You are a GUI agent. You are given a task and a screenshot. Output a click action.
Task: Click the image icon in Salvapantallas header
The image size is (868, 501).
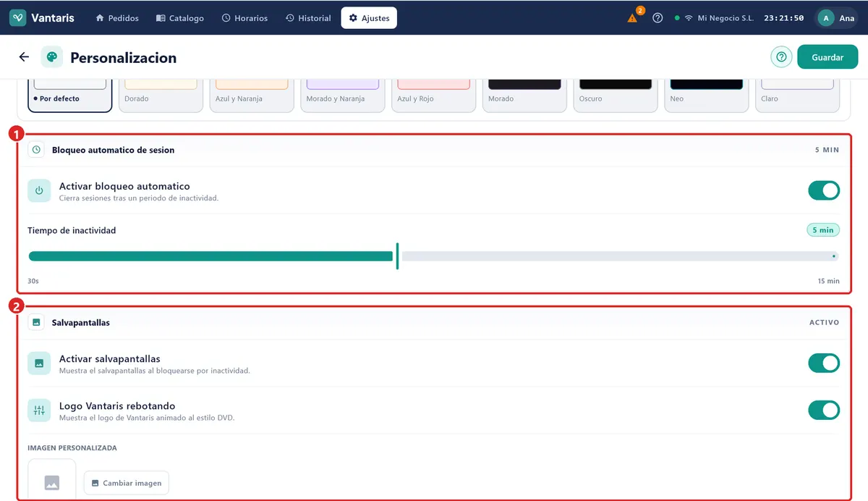36,322
